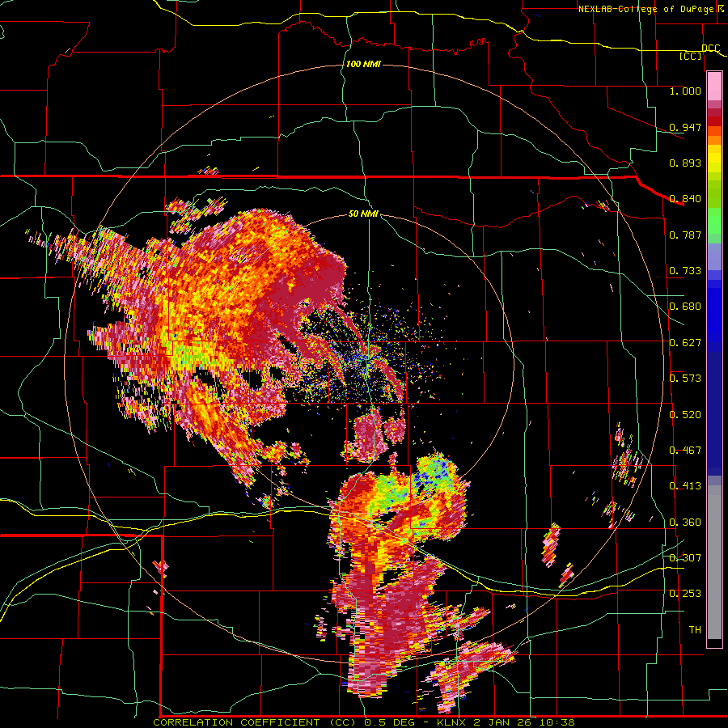Image resolution: width=728 pixels, height=728 pixels.
Task: Click the 0.467 scale value
Action: pyautogui.click(x=685, y=451)
